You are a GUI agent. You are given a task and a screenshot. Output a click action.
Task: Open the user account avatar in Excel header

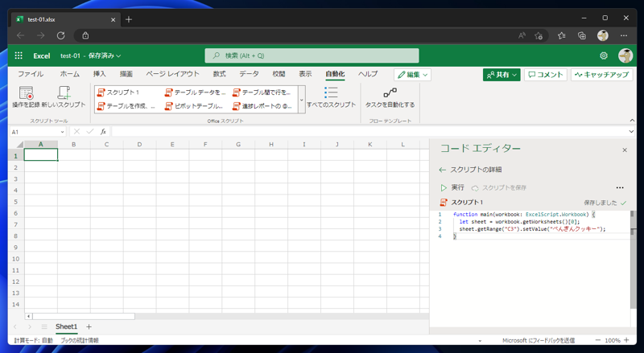[x=625, y=55]
